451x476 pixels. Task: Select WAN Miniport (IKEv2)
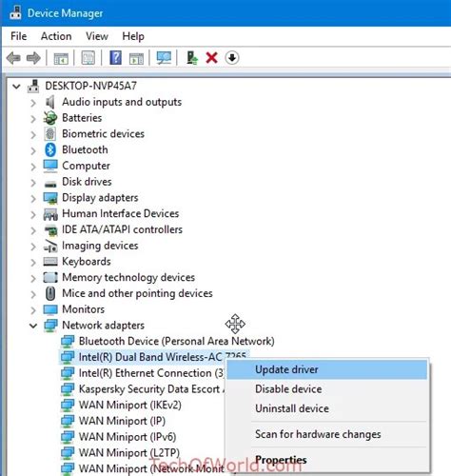tap(130, 406)
